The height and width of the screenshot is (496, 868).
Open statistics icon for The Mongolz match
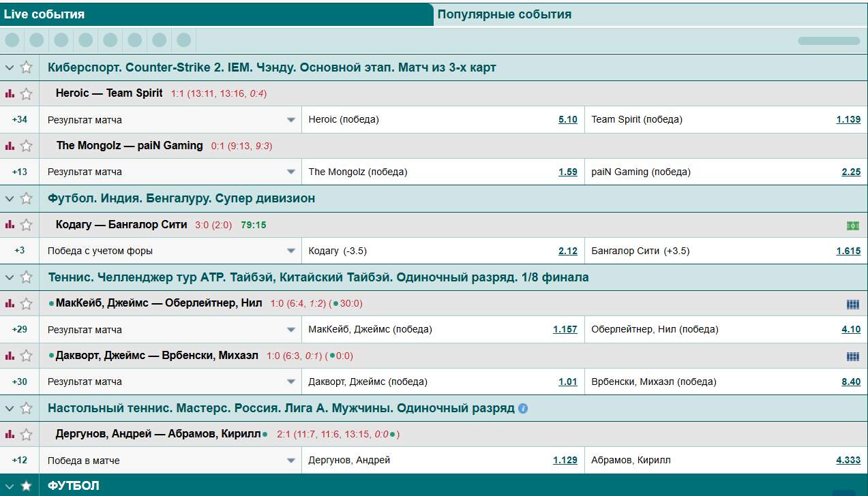pos(10,146)
